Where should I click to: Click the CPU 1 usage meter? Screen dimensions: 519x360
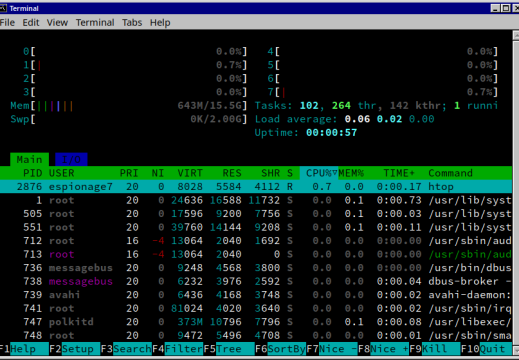click(135, 65)
